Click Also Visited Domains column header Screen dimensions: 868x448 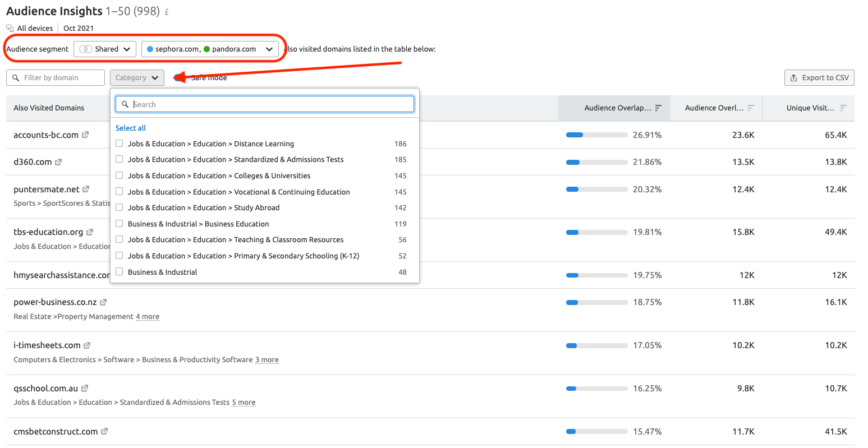click(49, 108)
